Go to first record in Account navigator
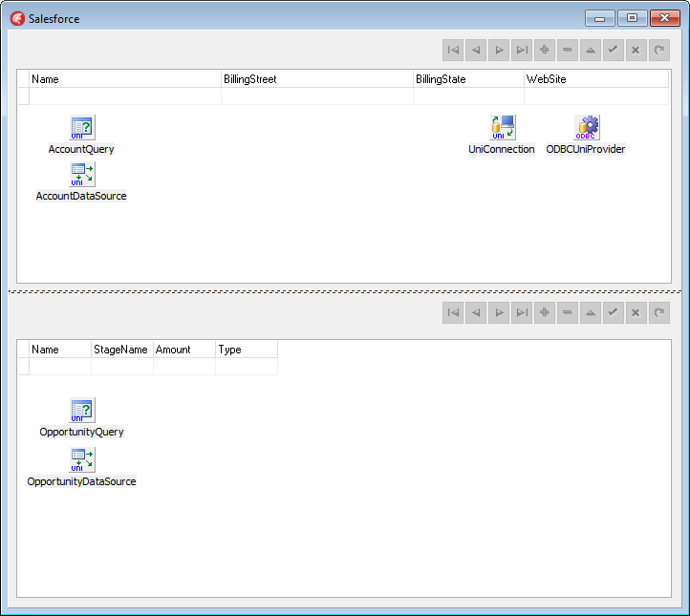This screenshot has width=690, height=616. (453, 50)
